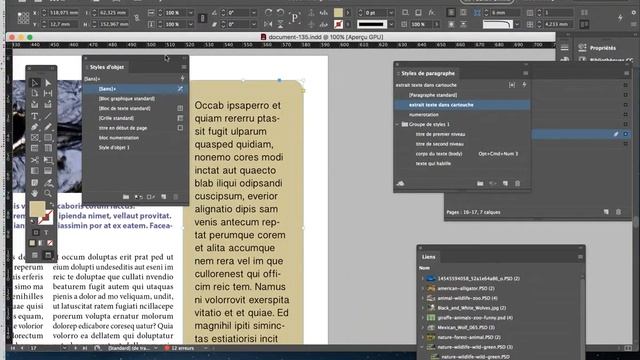
Task: Apply style titre en début de page
Action: (135, 128)
